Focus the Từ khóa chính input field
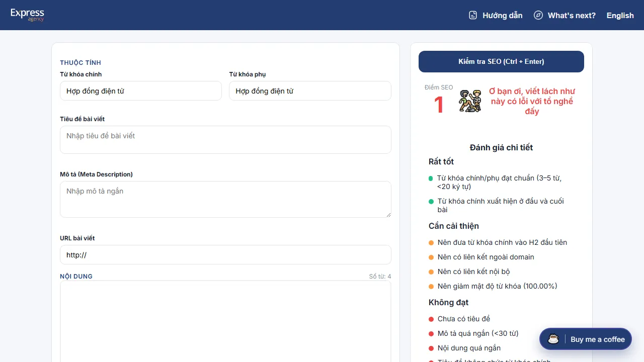644x362 pixels. [x=141, y=91]
